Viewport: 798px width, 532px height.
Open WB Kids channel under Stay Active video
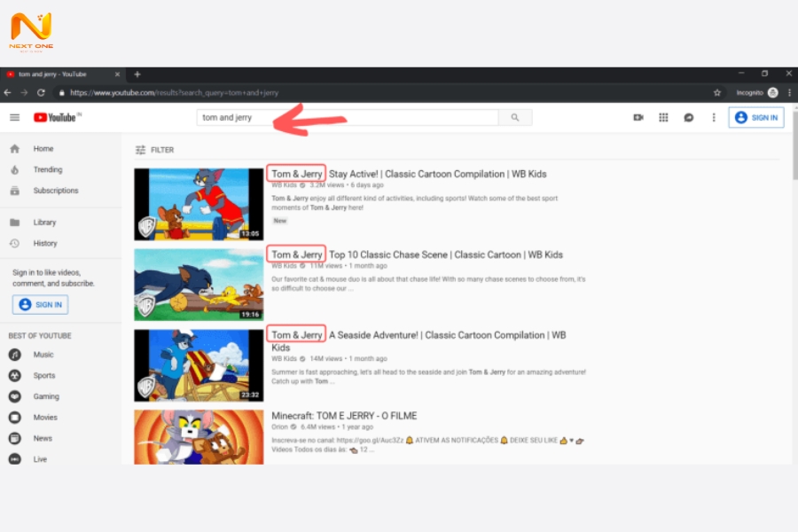284,185
